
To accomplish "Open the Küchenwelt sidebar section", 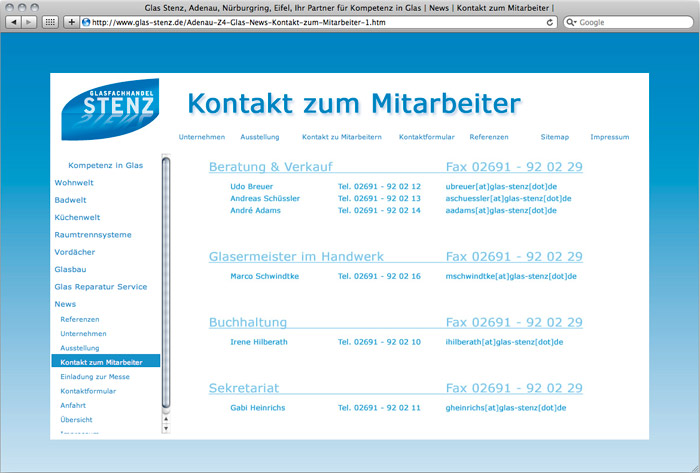I will coord(77,217).
